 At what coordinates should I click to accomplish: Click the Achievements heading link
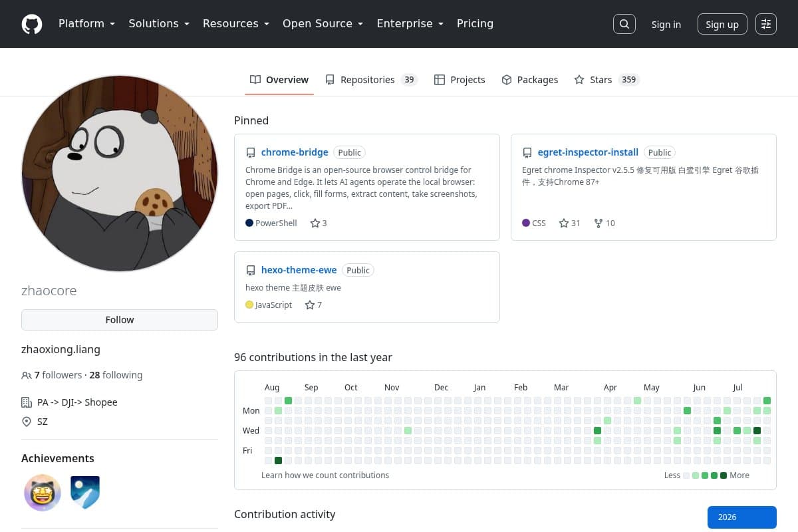(58, 458)
